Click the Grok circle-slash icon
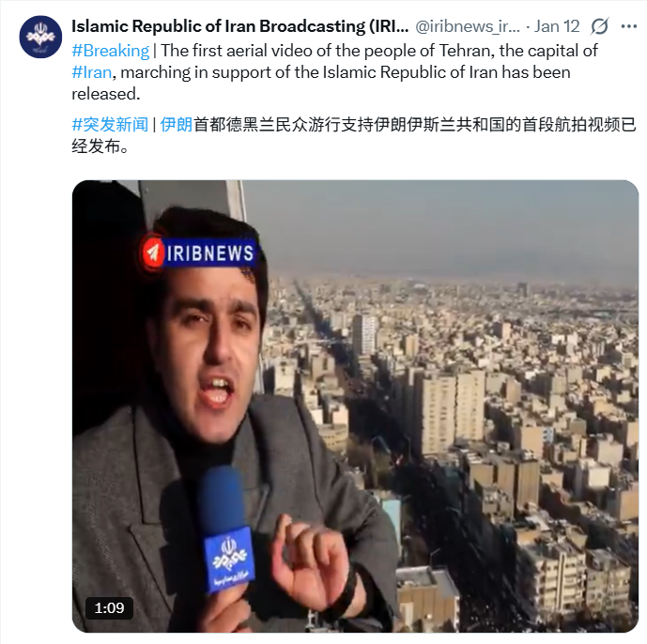Screen dimensions: 647x644 tap(599, 26)
